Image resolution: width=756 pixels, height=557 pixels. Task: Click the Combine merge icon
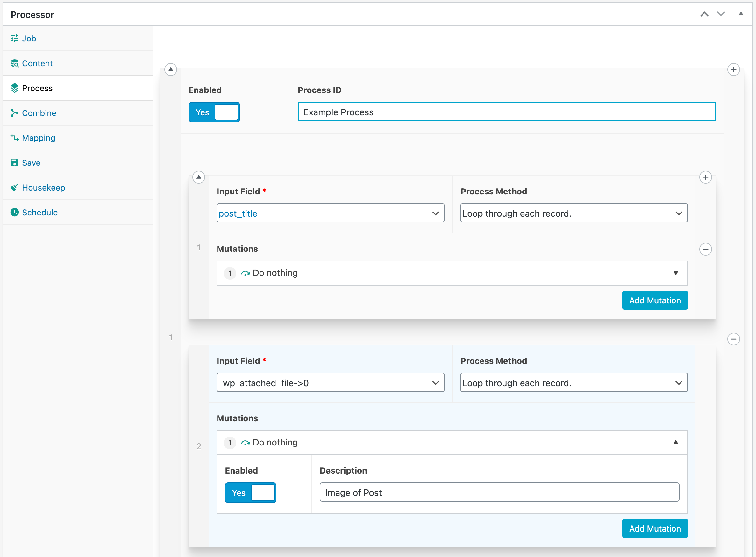click(x=14, y=113)
